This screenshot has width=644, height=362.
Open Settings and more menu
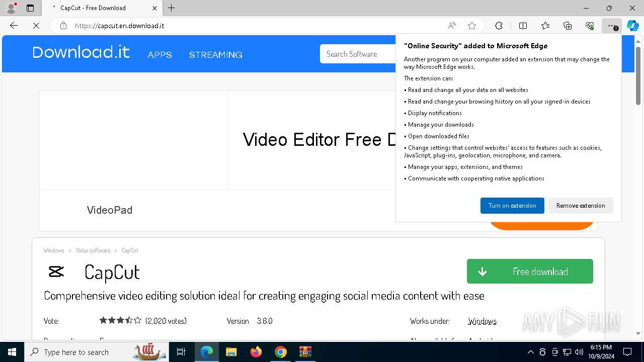point(612,26)
